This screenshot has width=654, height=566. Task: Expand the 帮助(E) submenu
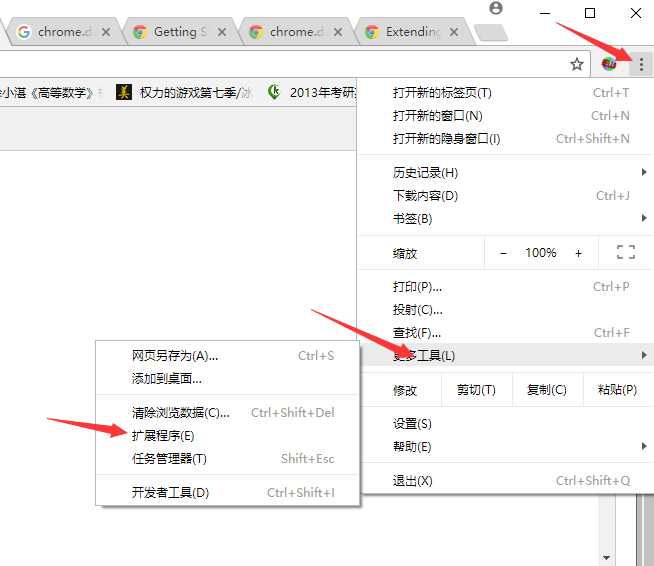(506, 447)
